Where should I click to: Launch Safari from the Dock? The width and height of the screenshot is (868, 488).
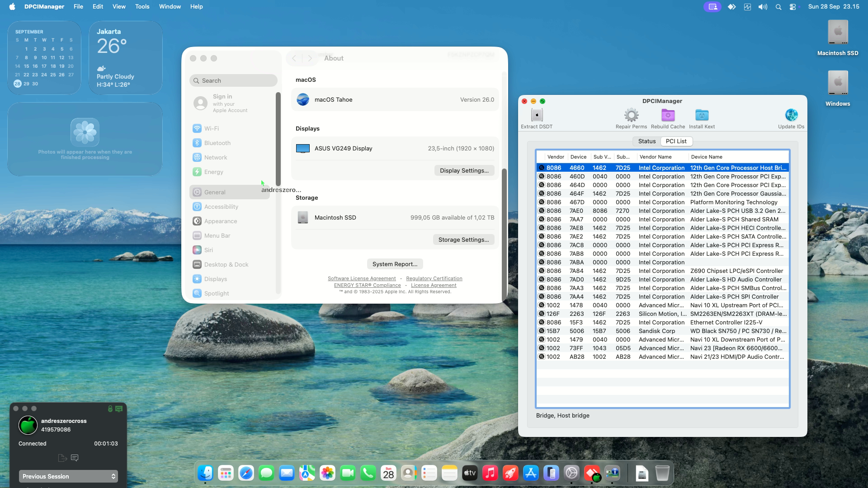pos(246,473)
